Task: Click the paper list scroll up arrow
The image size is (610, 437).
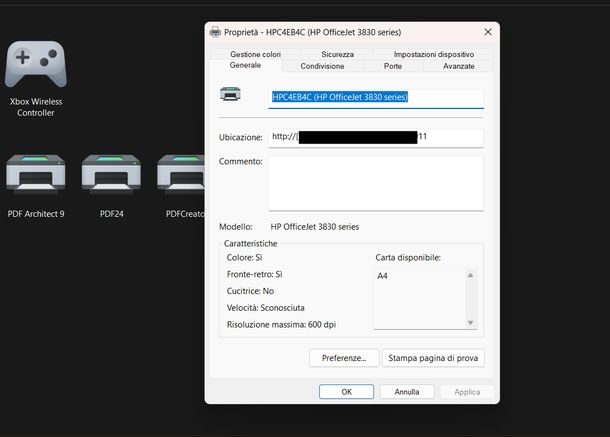Action: 470,275
